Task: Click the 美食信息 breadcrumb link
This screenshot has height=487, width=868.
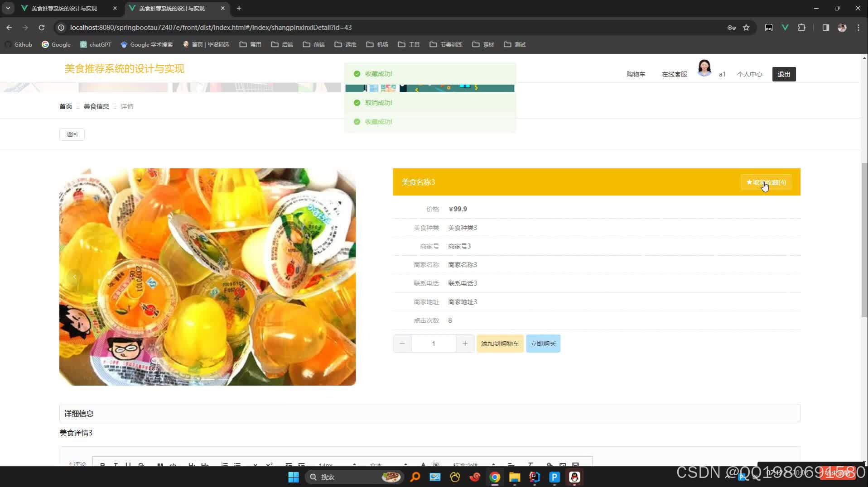Action: click(x=96, y=106)
